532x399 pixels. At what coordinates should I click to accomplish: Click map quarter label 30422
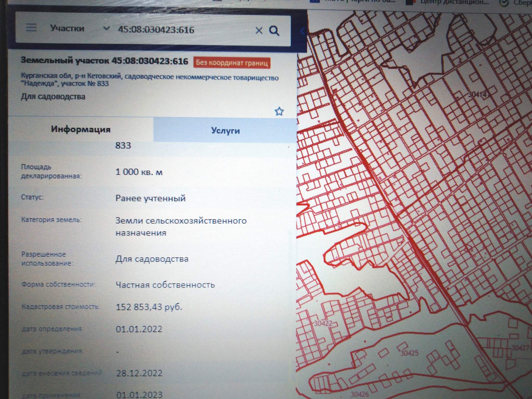(x=323, y=323)
